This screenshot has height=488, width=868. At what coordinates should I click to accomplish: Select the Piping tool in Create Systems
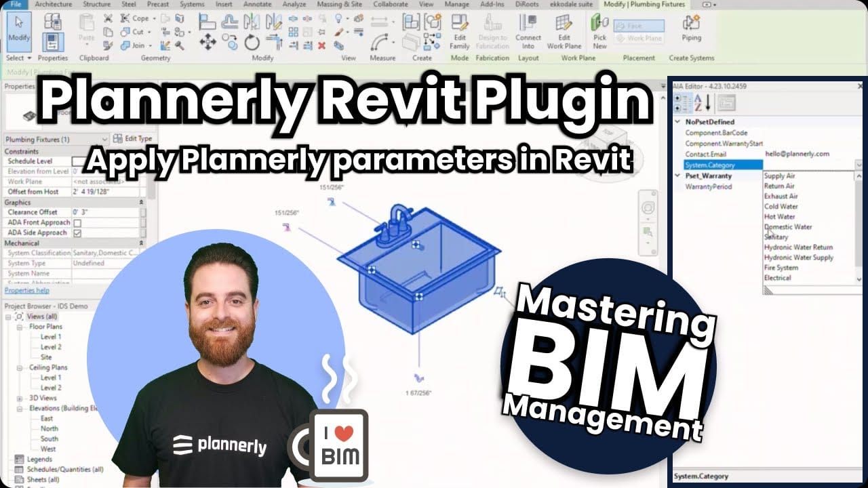[x=692, y=27]
